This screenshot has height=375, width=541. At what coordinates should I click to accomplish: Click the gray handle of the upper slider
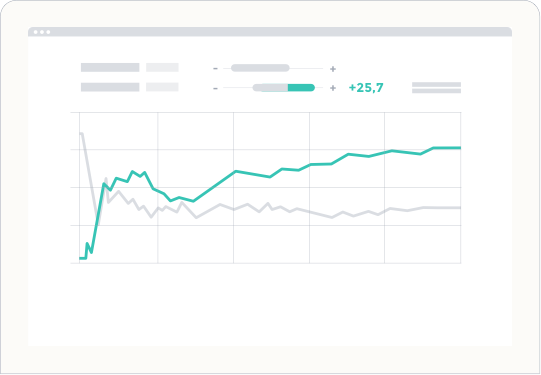click(260, 68)
